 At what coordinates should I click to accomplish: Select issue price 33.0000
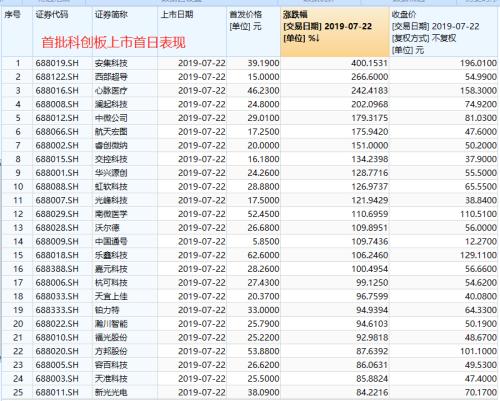pyautogui.click(x=263, y=310)
